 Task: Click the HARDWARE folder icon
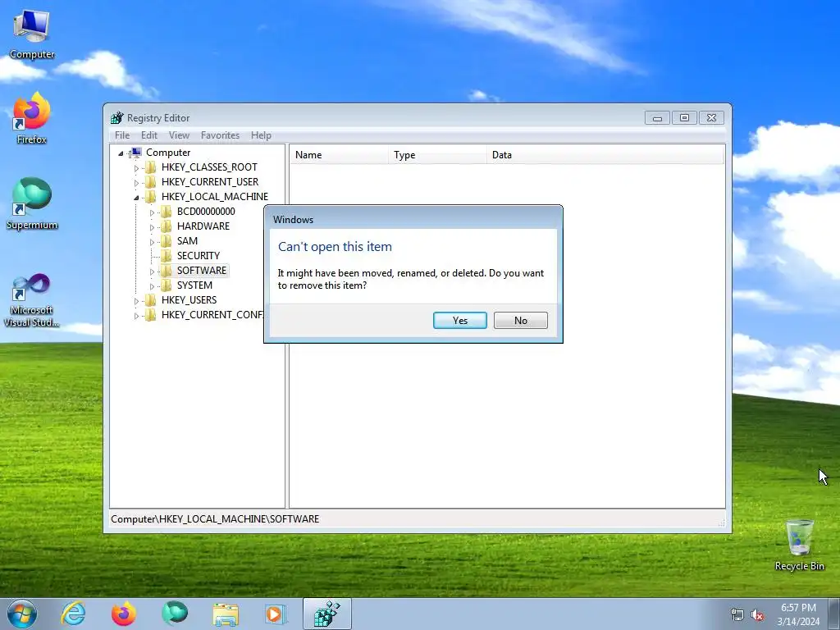[167, 226]
